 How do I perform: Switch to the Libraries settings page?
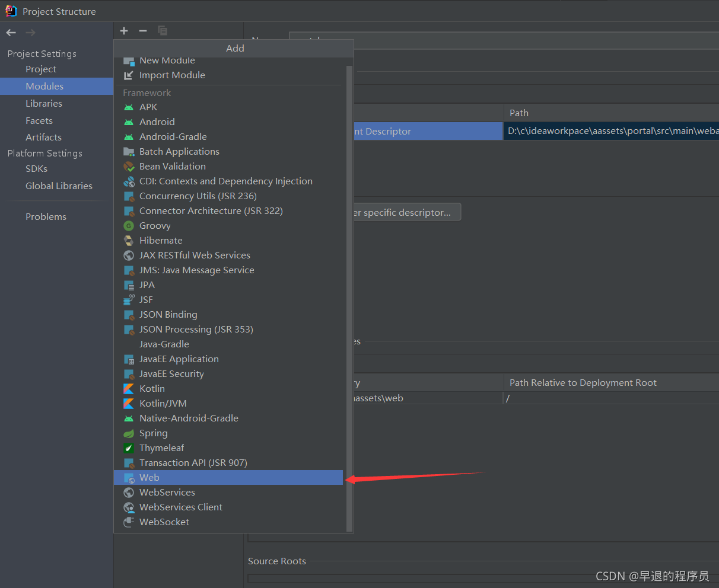pos(42,103)
